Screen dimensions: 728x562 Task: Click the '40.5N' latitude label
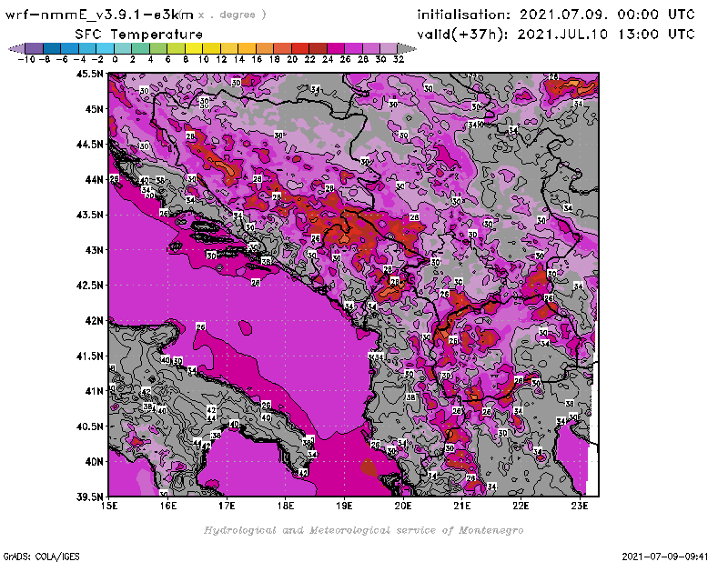point(89,427)
